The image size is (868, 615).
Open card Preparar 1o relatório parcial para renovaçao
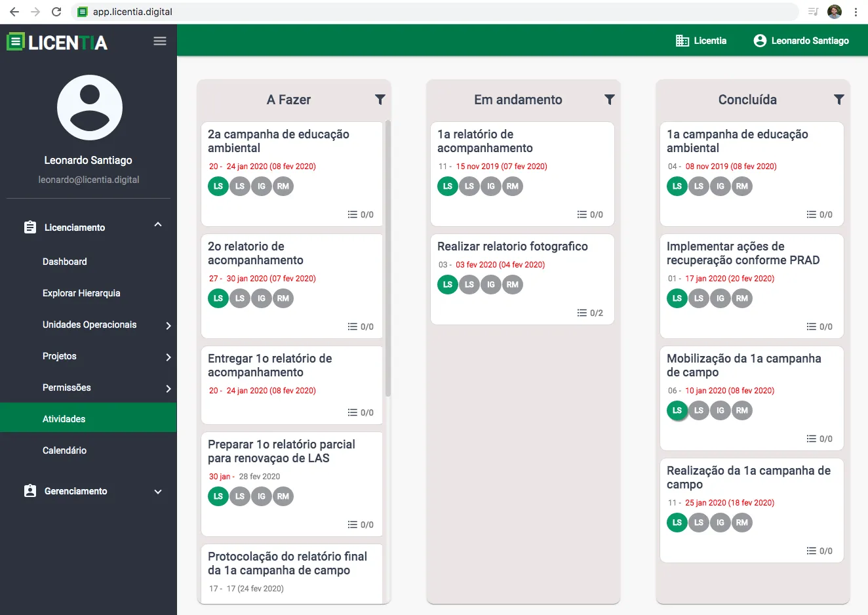point(292,484)
